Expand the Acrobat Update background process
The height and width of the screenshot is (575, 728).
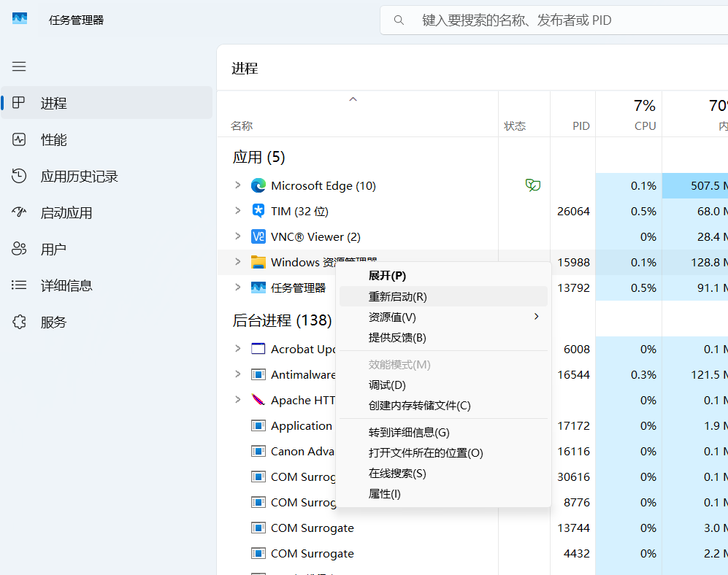[x=238, y=349]
